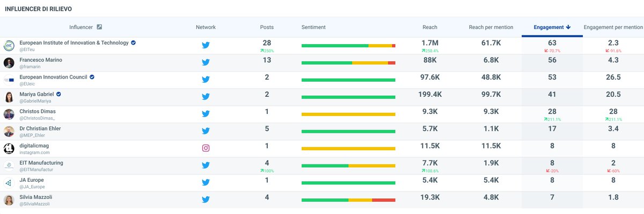Open Mariya Gabriel influencer name
The width and height of the screenshot is (644, 214).
click(36, 94)
